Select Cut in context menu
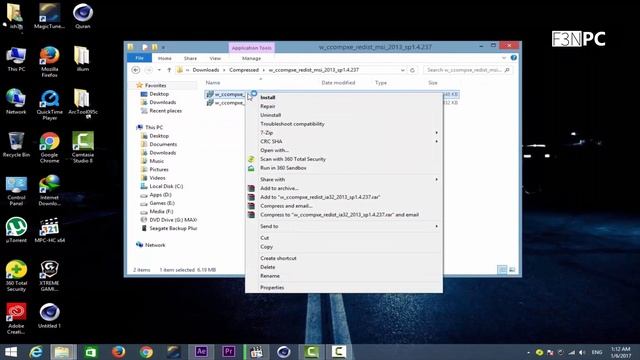The image size is (640, 360). pos(264,238)
